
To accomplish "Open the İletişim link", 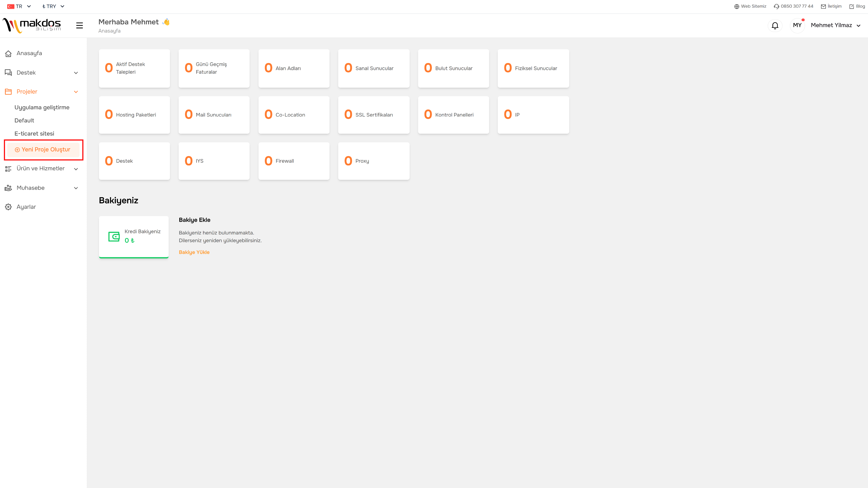I will click(831, 6).
